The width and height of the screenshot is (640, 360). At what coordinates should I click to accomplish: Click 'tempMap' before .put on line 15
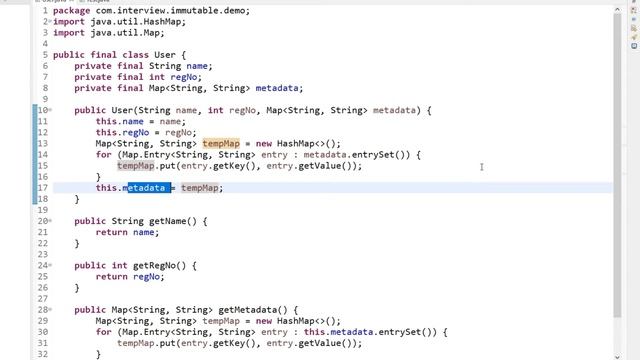click(x=136, y=166)
